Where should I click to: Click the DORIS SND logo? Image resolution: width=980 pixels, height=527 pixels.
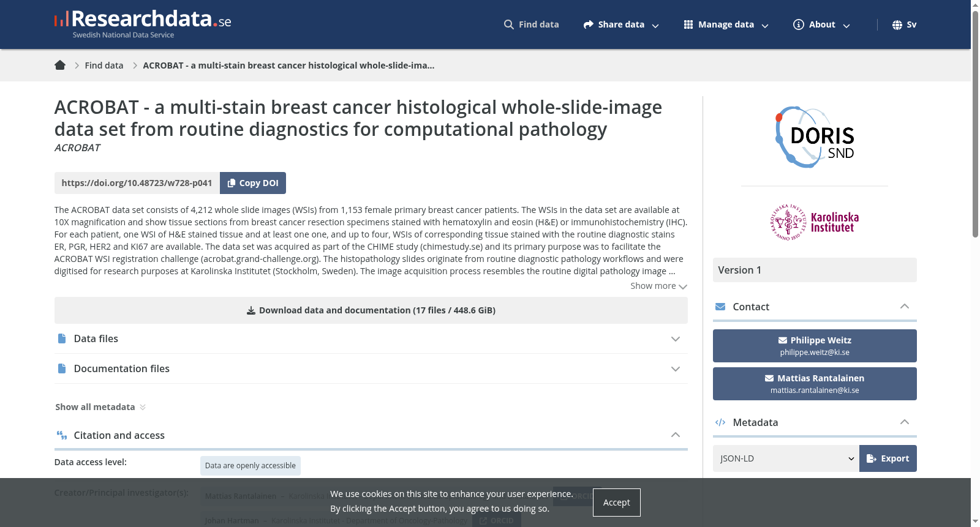coord(815,137)
